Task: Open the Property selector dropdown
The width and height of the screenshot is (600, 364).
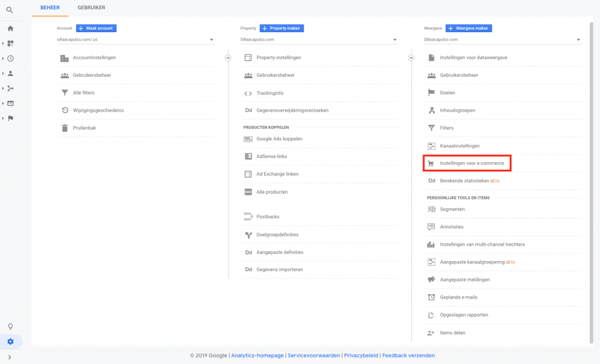Action: tap(319, 39)
